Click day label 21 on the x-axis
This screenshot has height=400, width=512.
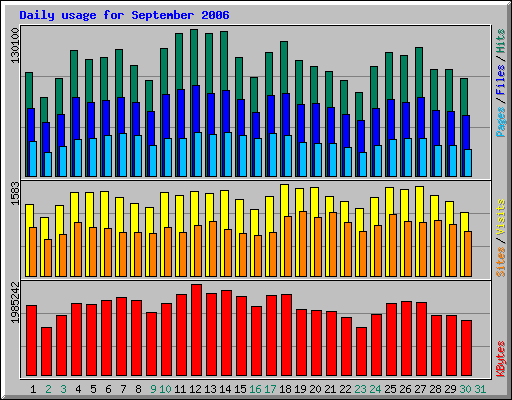(330, 389)
